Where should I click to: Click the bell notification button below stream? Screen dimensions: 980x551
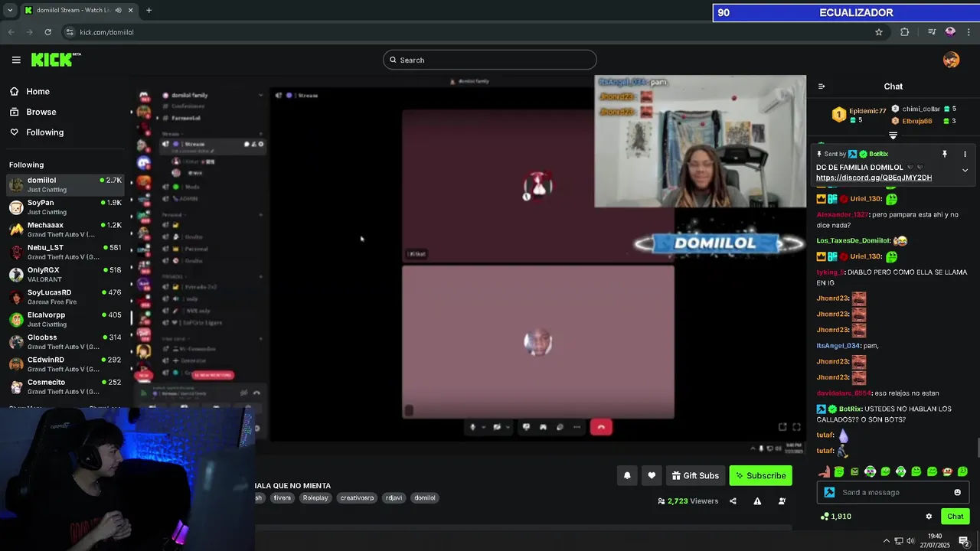(627, 475)
